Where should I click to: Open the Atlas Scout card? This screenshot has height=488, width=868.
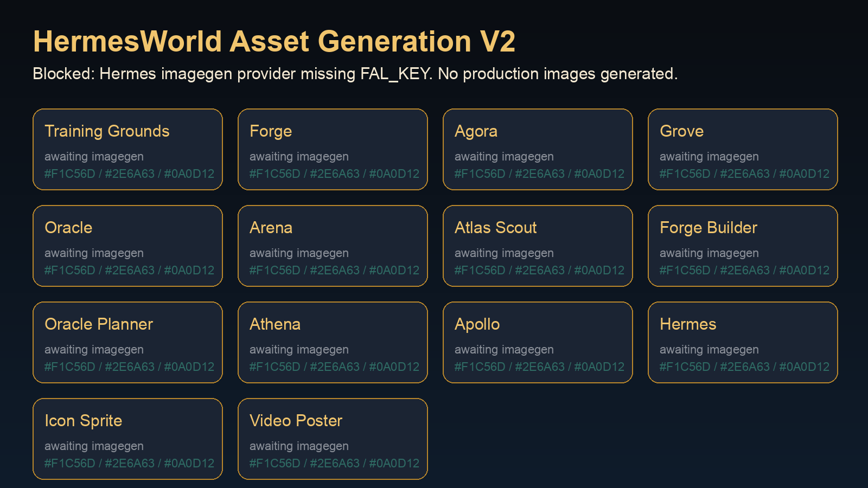[x=538, y=246]
